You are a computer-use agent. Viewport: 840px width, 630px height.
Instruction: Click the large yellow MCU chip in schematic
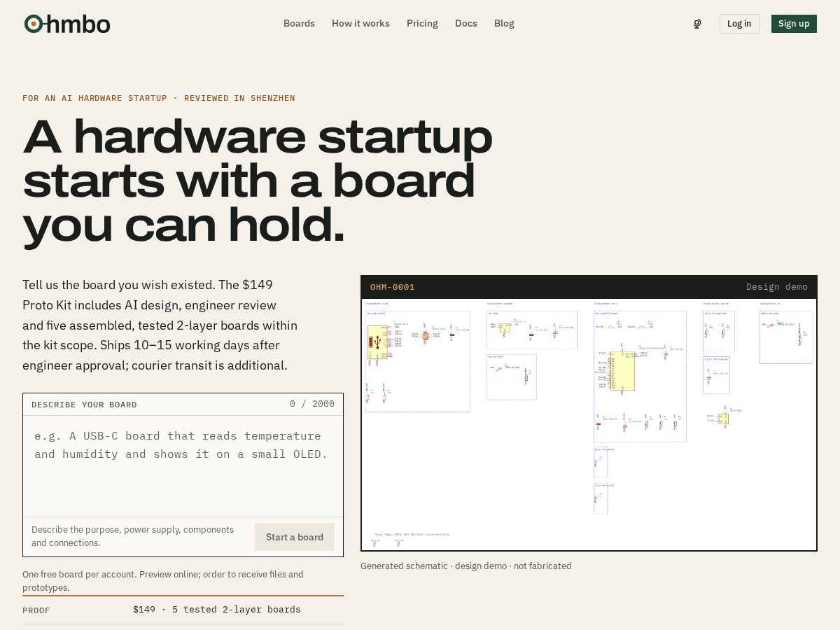point(622,370)
